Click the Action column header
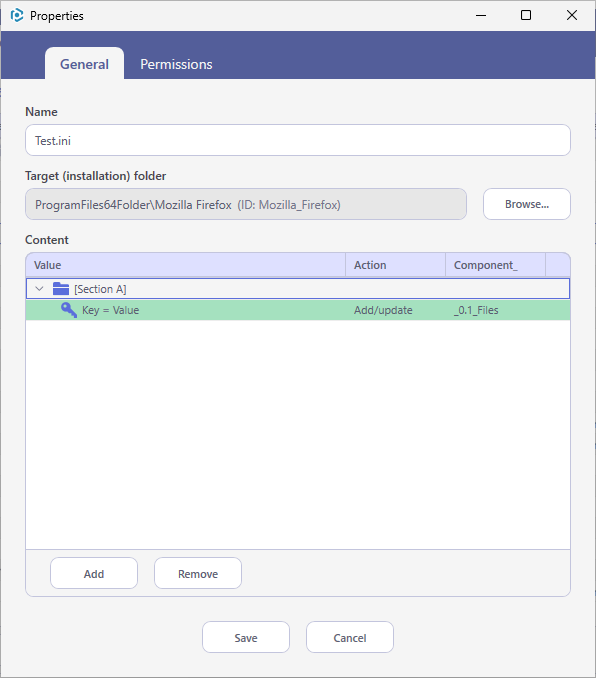Image resolution: width=596 pixels, height=678 pixels. [395, 265]
